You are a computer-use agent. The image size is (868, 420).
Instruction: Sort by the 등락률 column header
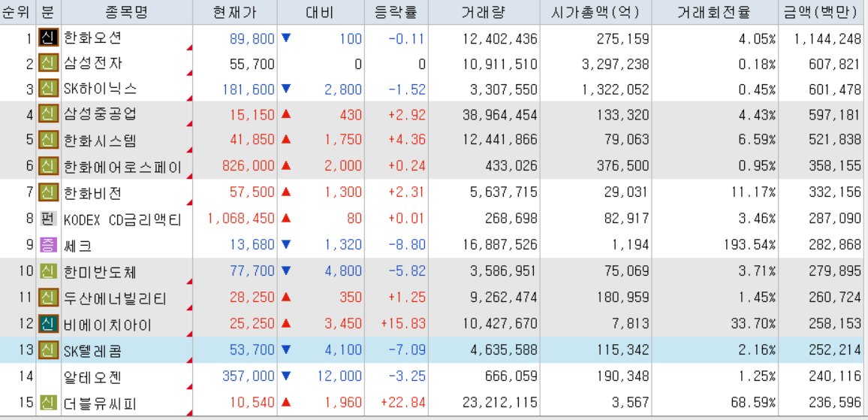pyautogui.click(x=396, y=12)
